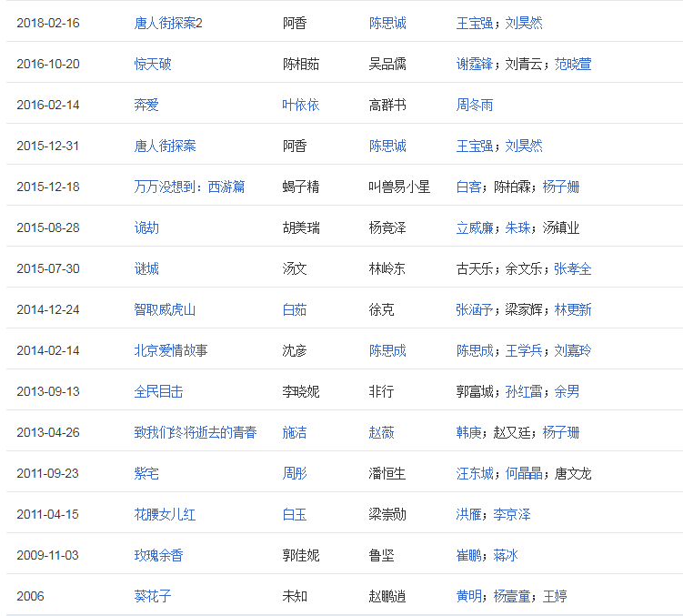This screenshot has height=616, width=683.
Task: Click the 王学兵 actor link
Action: coord(524,351)
